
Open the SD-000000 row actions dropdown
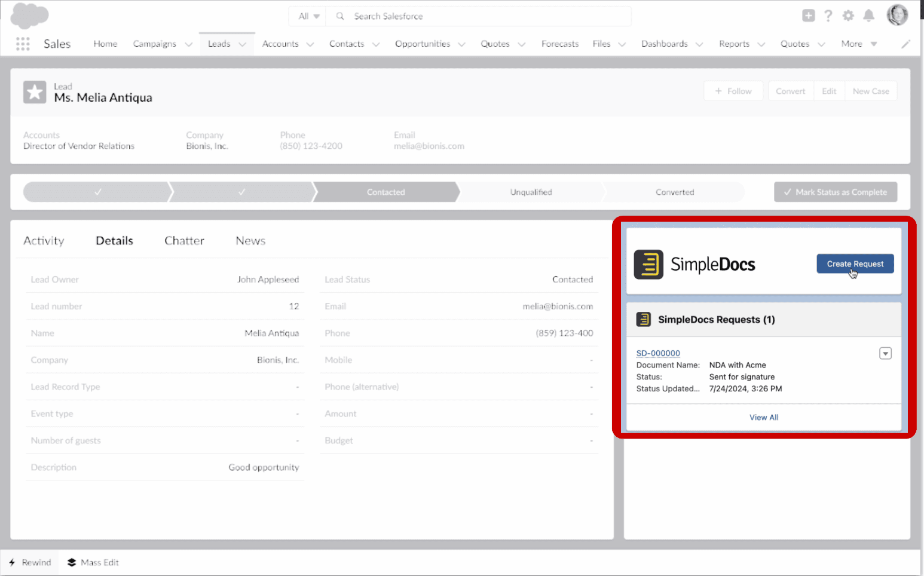coord(886,354)
